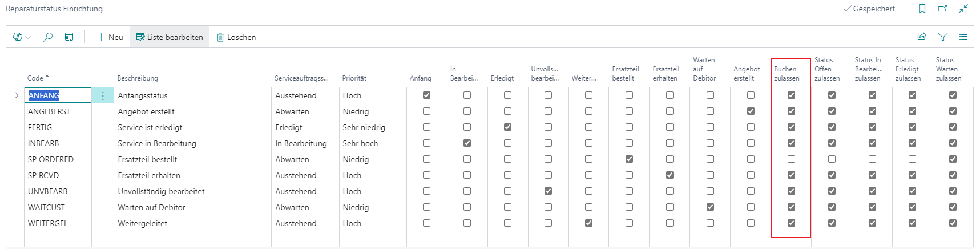
Task: Select the ANGEBERST code cell
Action: [58, 111]
